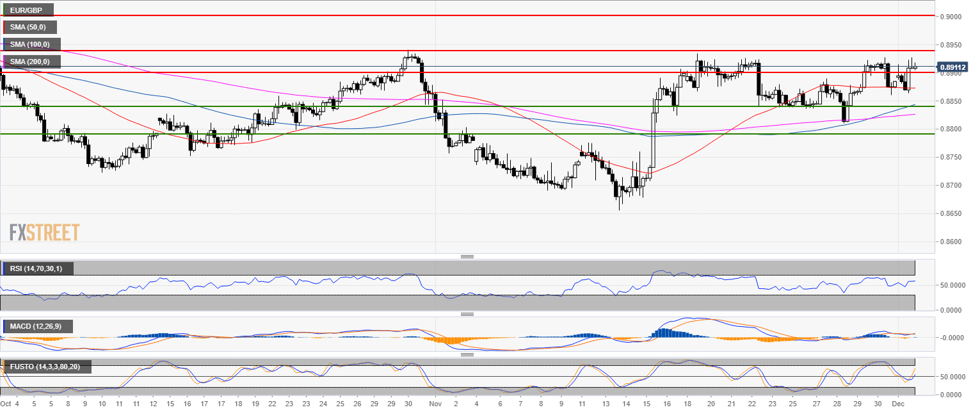Click the FXStreet watermark logo
The width and height of the screenshot is (980, 412).
[x=45, y=232]
